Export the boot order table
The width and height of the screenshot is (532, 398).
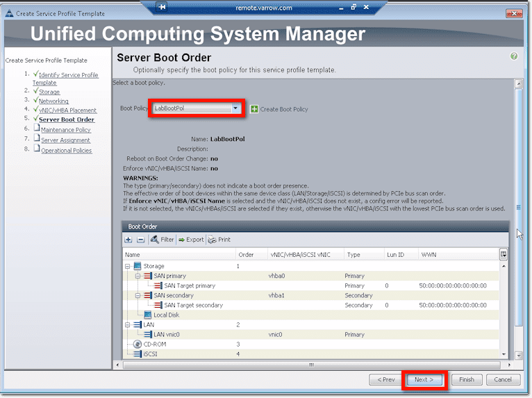click(x=191, y=240)
